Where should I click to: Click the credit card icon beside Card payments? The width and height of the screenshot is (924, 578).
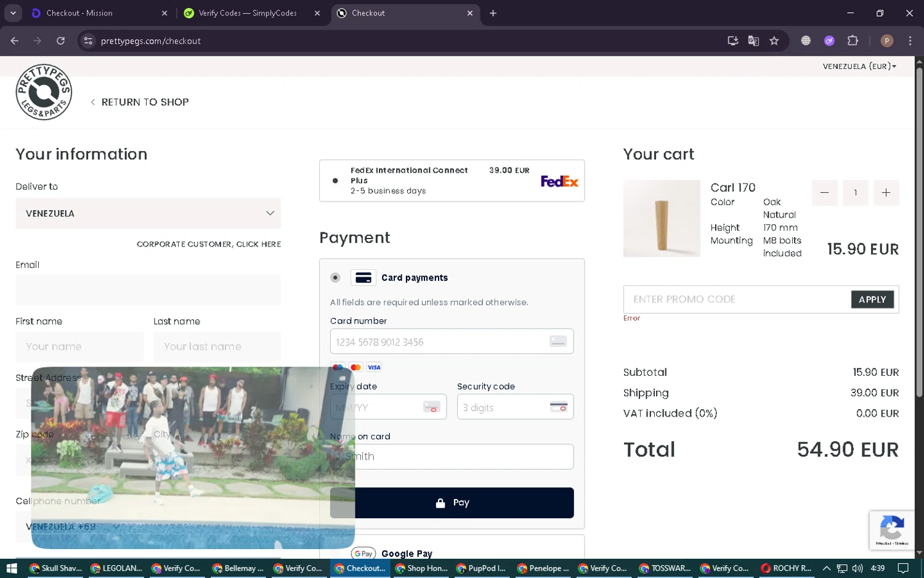363,278
